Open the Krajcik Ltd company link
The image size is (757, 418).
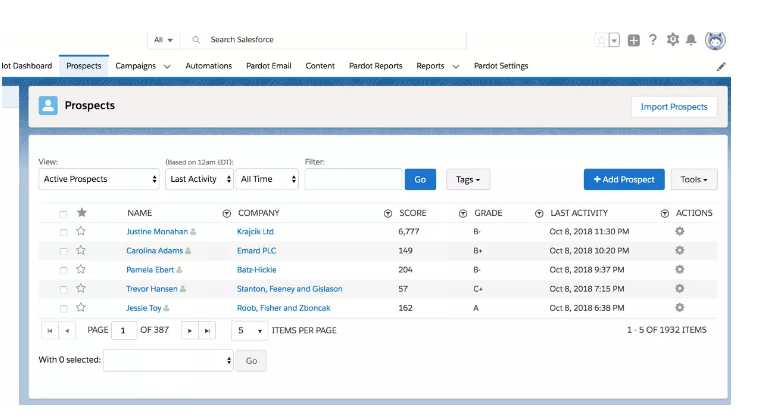255,232
